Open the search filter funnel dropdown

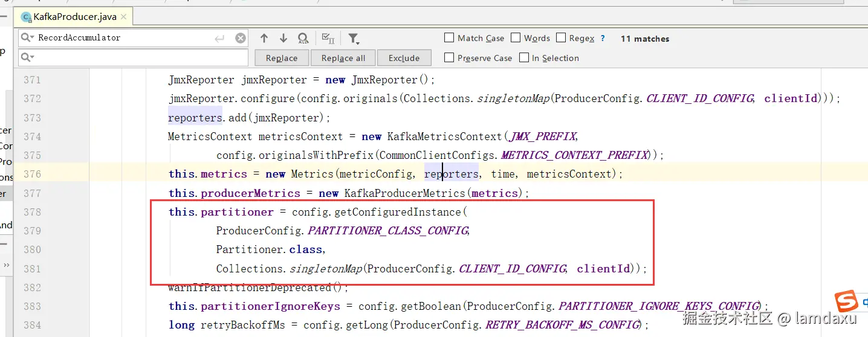click(x=354, y=39)
